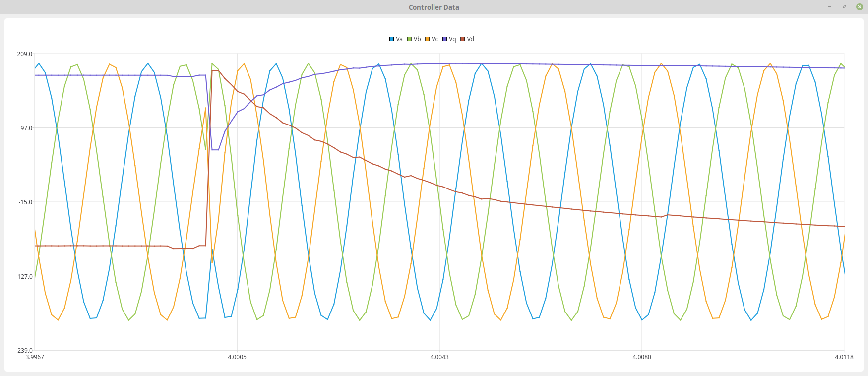Select the Vb legend text label
The height and width of the screenshot is (376, 868).
417,39
